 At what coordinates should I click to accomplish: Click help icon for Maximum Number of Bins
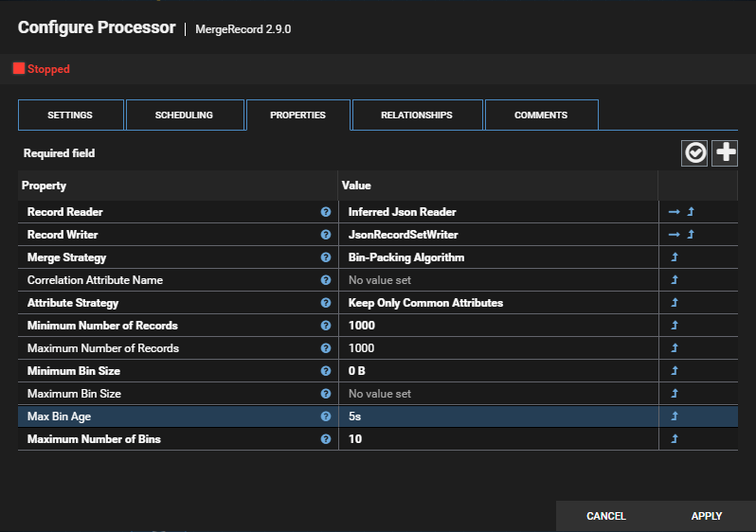[x=326, y=439]
